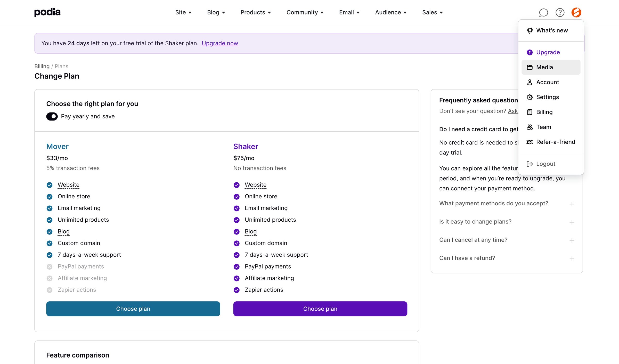Click the '$75/mo' price text
Viewport: 619px width, 364px height.
pos(244,158)
